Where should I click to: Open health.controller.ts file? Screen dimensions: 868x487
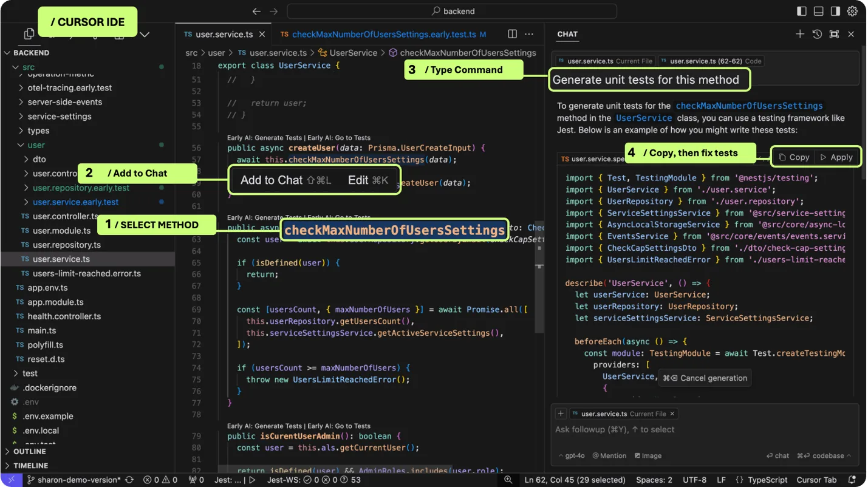(x=64, y=316)
